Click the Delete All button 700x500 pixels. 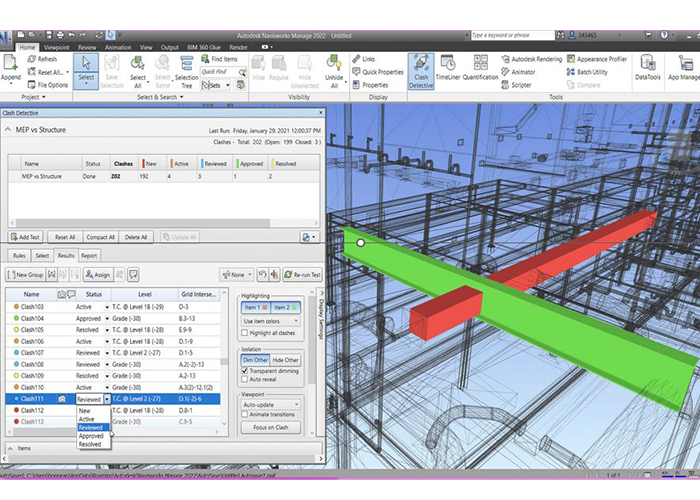click(x=136, y=237)
